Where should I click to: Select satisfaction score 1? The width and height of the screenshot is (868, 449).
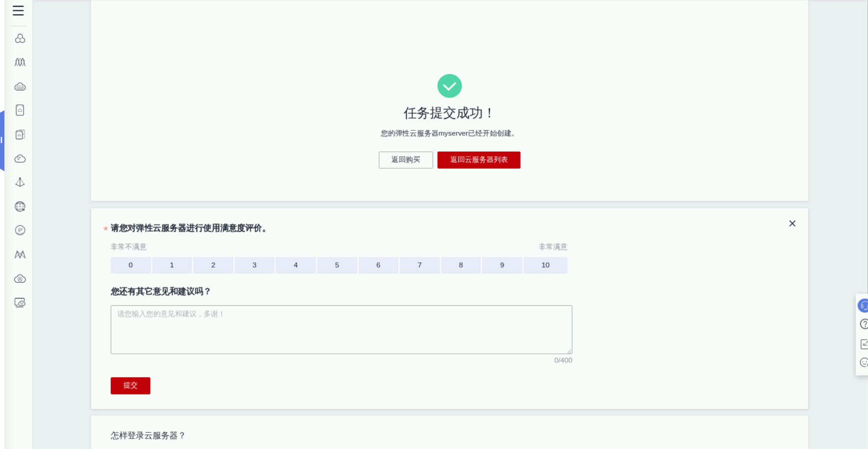pyautogui.click(x=172, y=265)
